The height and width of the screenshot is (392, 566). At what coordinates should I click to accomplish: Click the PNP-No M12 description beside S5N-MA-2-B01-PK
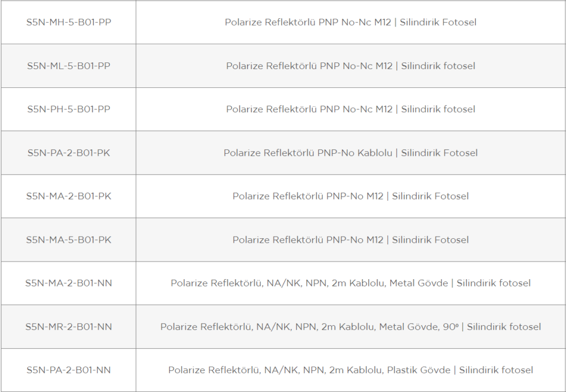(350, 196)
